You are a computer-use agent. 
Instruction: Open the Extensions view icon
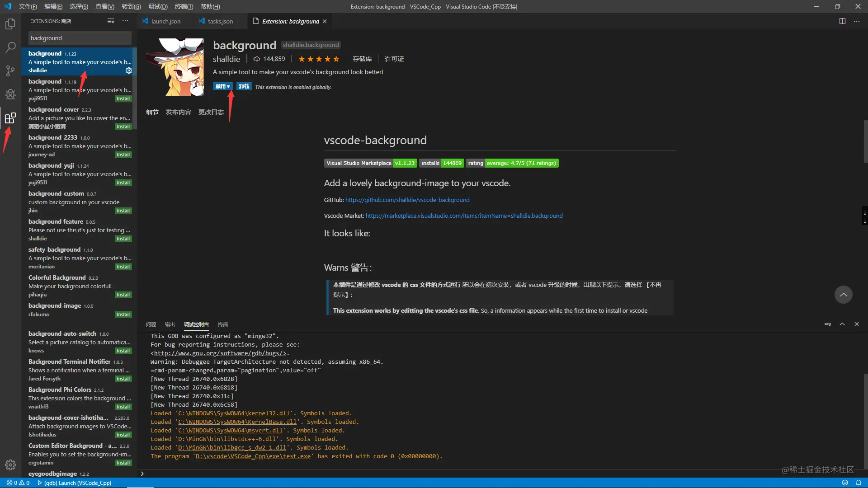pos(10,118)
